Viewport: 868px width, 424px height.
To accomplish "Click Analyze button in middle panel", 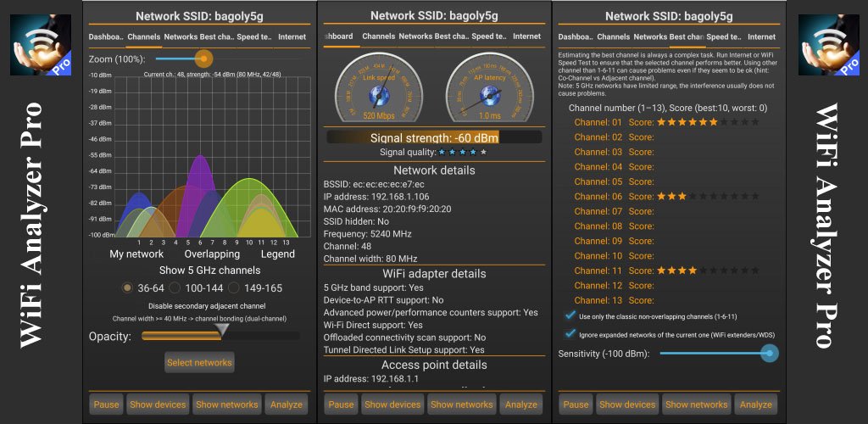I will (521, 404).
